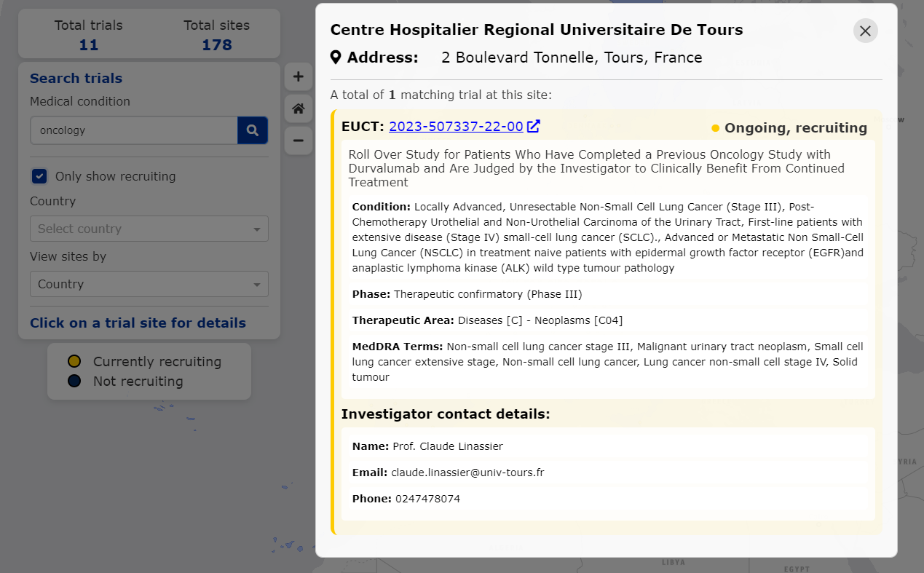This screenshot has width=924, height=573.
Task: Click the Currently recruiting legend label
Action: (157, 361)
